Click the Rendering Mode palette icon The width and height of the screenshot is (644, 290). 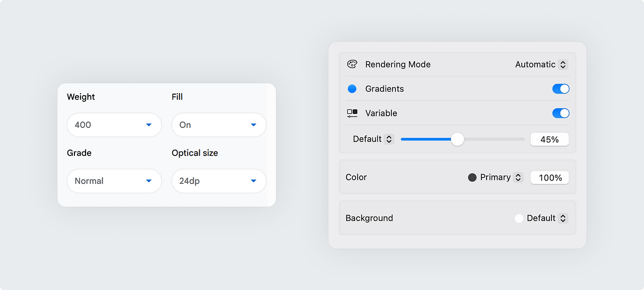pyautogui.click(x=352, y=64)
